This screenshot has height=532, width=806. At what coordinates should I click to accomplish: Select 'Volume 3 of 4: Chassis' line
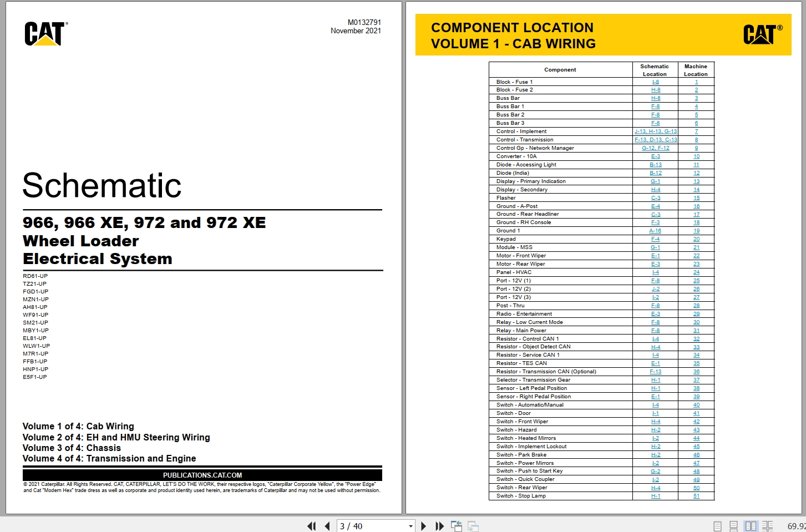tap(72, 448)
